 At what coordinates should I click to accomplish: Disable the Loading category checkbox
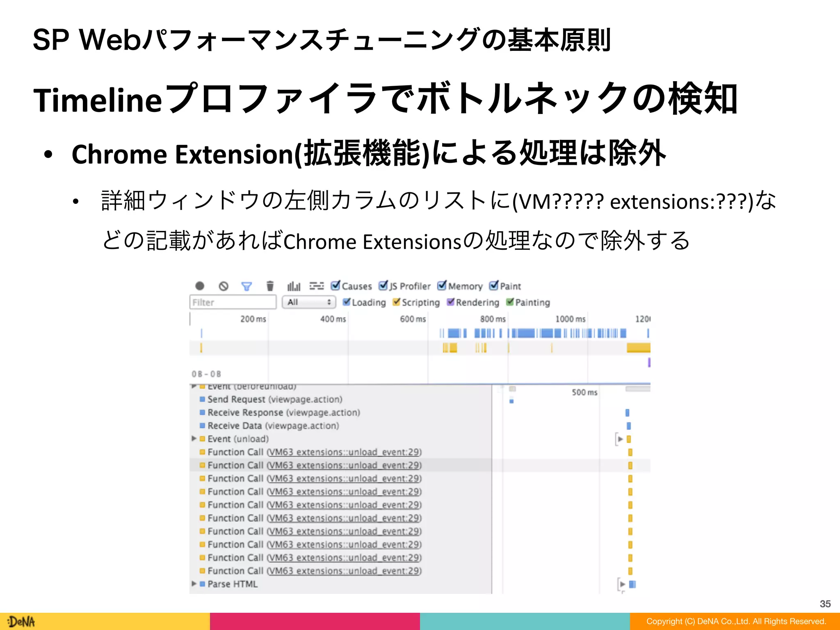coord(347,302)
